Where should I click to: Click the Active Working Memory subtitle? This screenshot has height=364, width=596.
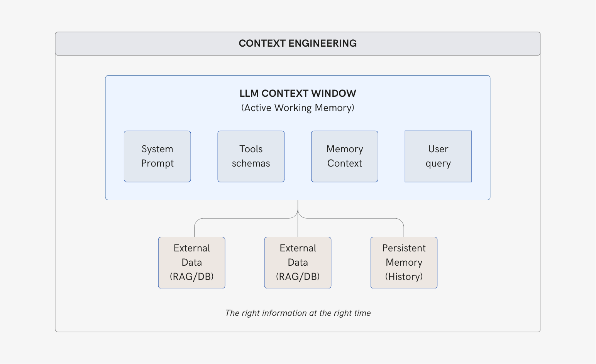(x=298, y=108)
